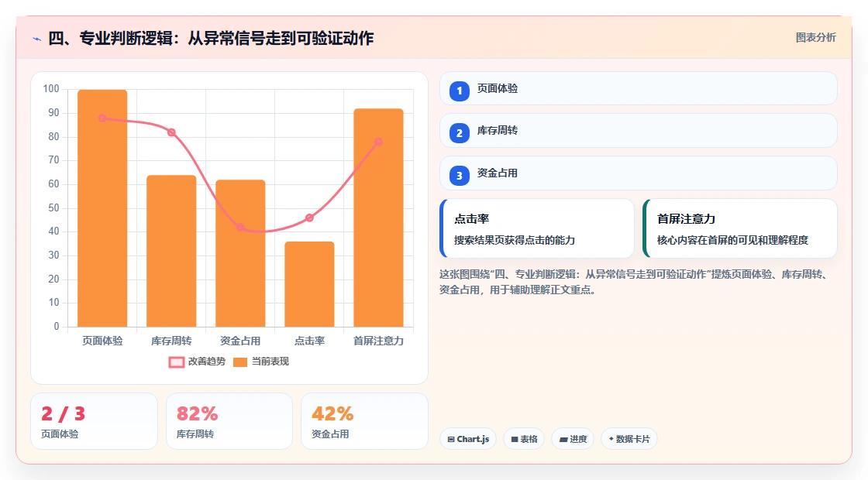Select the 库存周转 orange bar
868x480 pixels.
pyautogui.click(x=171, y=251)
